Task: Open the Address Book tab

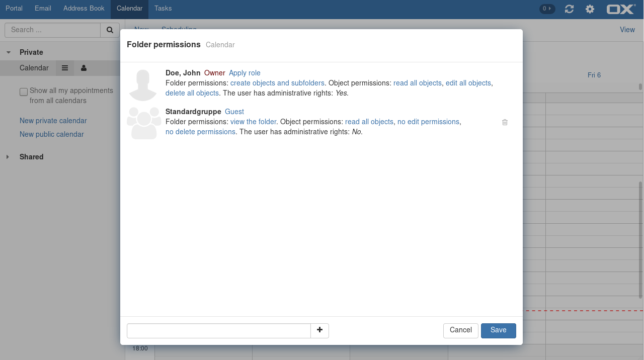Action: click(84, 9)
